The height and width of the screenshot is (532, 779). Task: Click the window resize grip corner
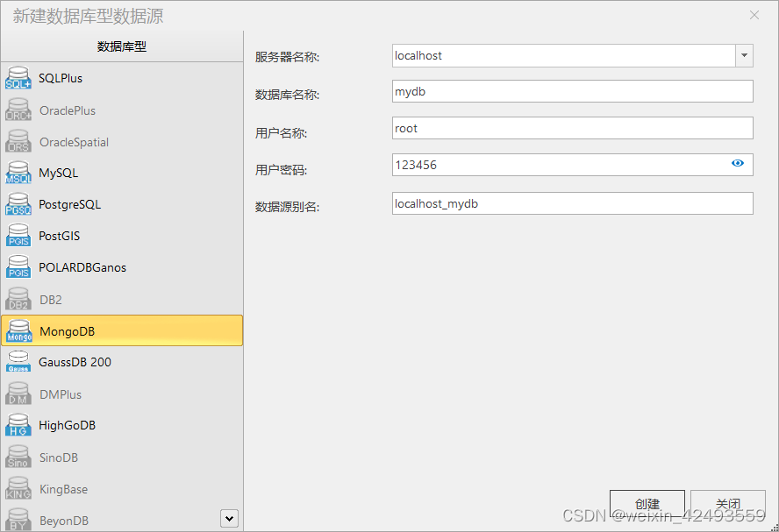pos(775,528)
